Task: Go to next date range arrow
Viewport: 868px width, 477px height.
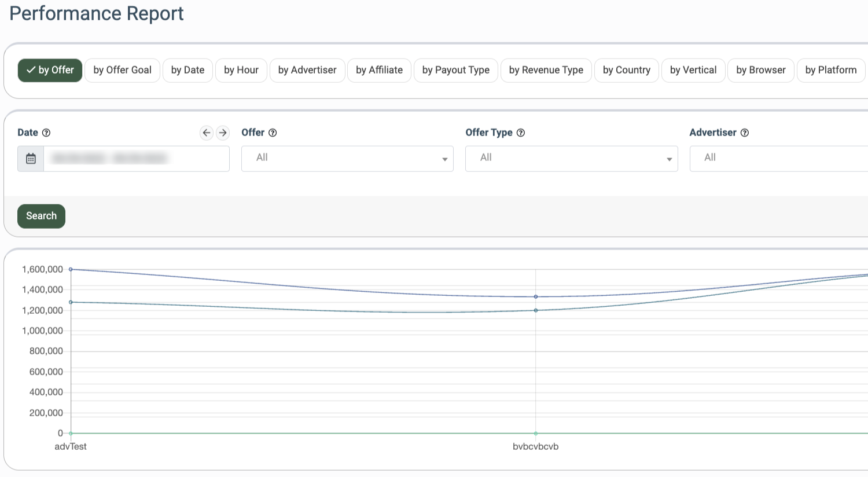Action: pos(223,133)
